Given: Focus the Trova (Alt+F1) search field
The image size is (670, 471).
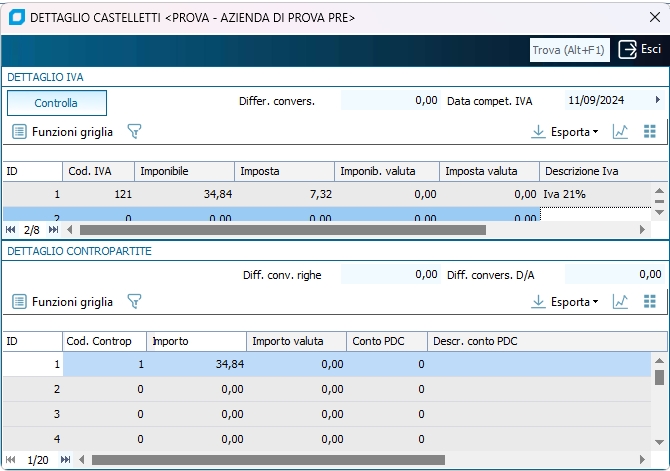Looking at the screenshot, I should tap(569, 50).
